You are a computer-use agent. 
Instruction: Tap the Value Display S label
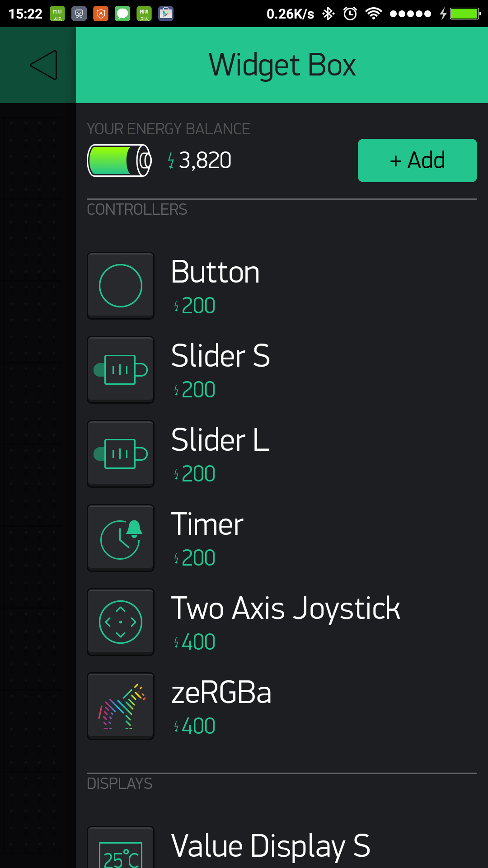coord(271,845)
